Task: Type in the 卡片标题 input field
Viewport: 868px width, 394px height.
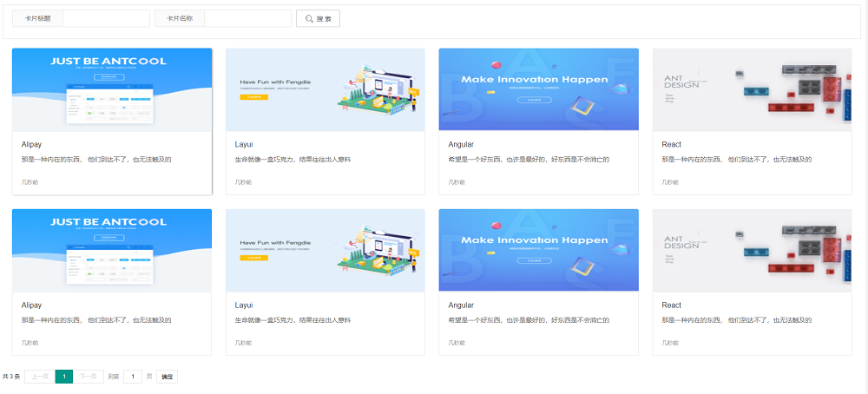Action: [x=105, y=18]
